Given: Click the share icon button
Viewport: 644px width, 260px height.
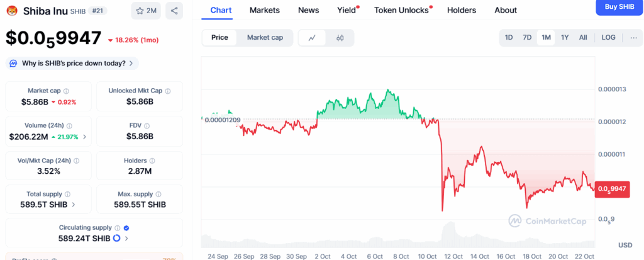Looking at the screenshot, I should [174, 11].
